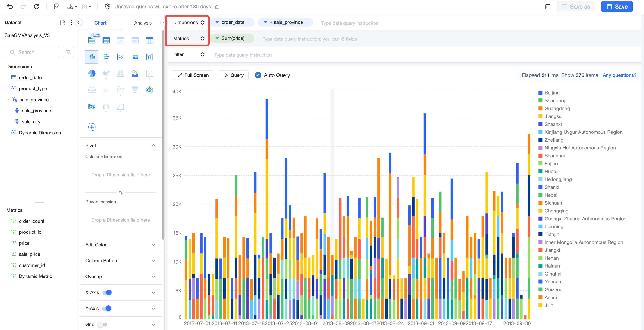Uncheck the Auto Query checkbox
The image size is (644, 330).
pyautogui.click(x=258, y=75)
